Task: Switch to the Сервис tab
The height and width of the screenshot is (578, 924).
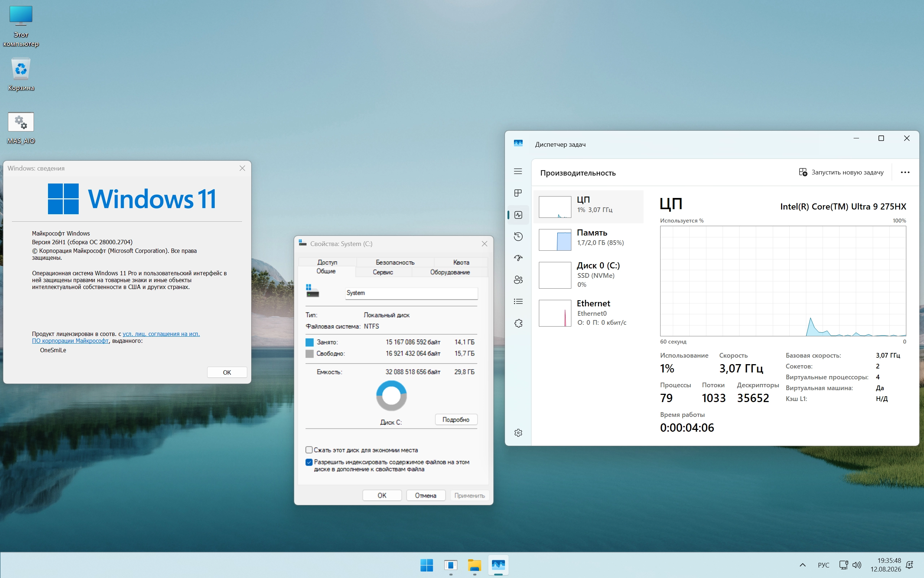Action: (x=383, y=272)
